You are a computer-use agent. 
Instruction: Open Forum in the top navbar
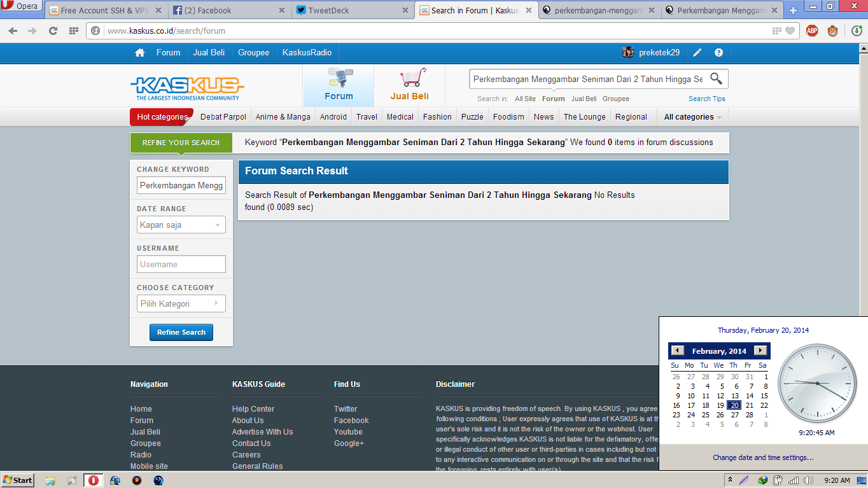click(x=168, y=53)
